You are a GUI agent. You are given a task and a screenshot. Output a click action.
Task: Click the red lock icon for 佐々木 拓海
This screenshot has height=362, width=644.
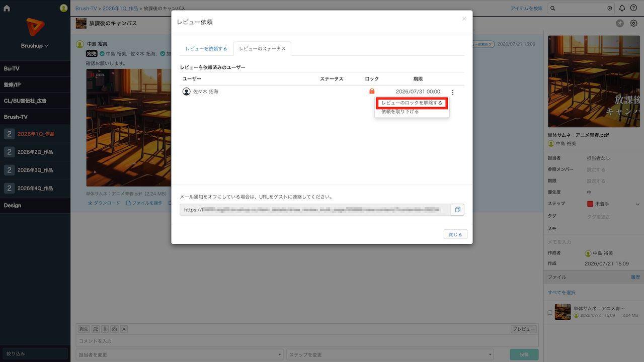pyautogui.click(x=372, y=91)
